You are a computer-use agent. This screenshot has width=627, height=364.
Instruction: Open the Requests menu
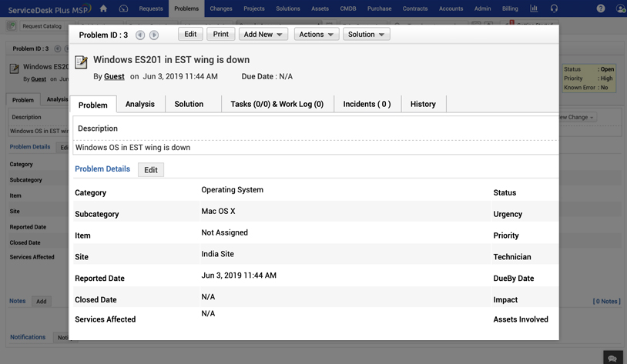[x=151, y=8]
